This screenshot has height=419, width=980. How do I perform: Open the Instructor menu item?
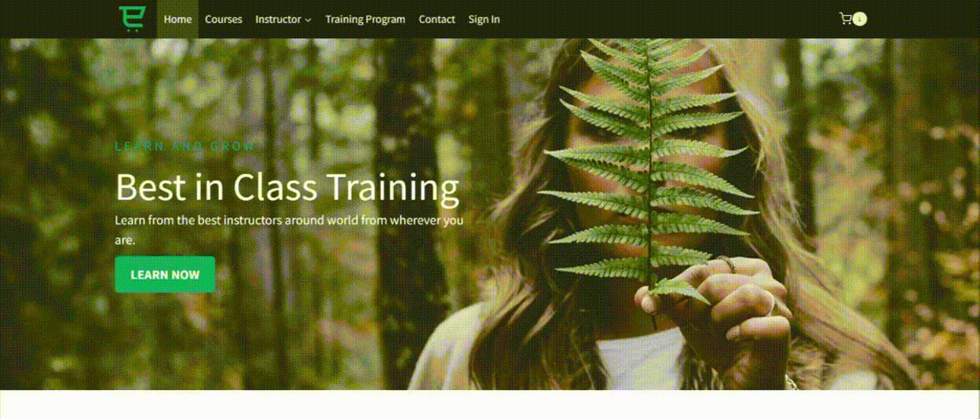point(283,19)
